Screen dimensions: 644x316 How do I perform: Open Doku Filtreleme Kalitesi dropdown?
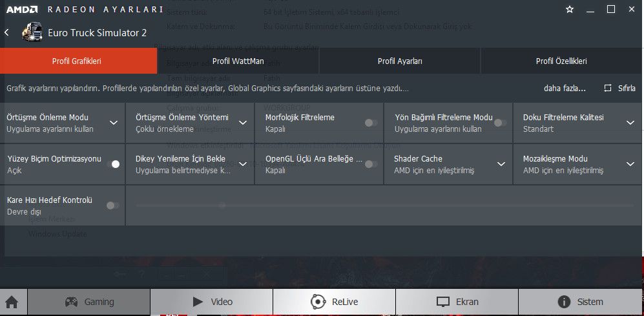click(x=630, y=123)
